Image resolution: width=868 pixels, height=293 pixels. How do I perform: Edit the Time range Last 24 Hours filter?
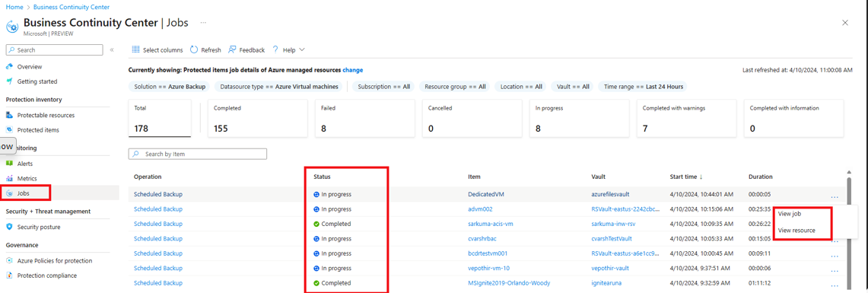(x=643, y=87)
